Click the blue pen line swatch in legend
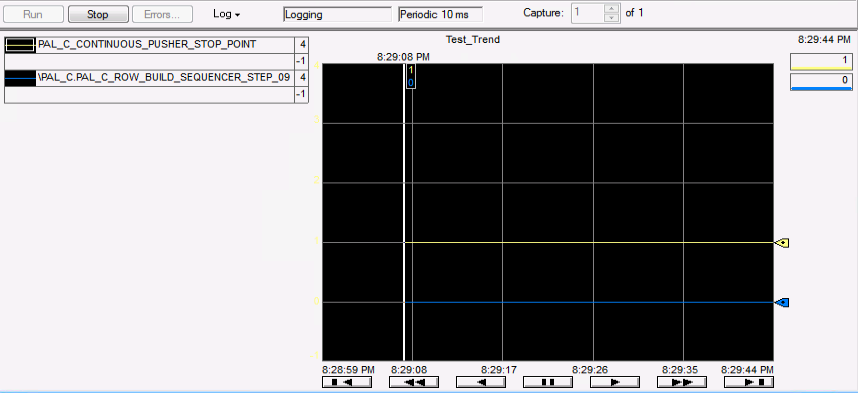The image size is (858, 393). click(x=20, y=78)
